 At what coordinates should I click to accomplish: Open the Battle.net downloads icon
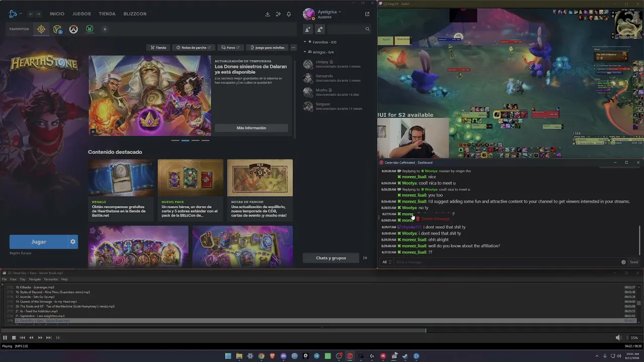point(268,14)
